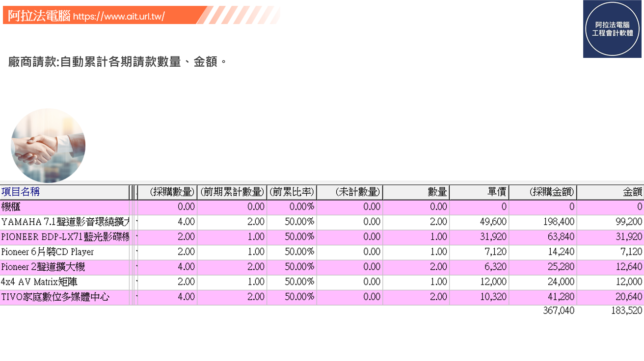Open the https://www.ait.url.tw/ link

click(119, 16)
